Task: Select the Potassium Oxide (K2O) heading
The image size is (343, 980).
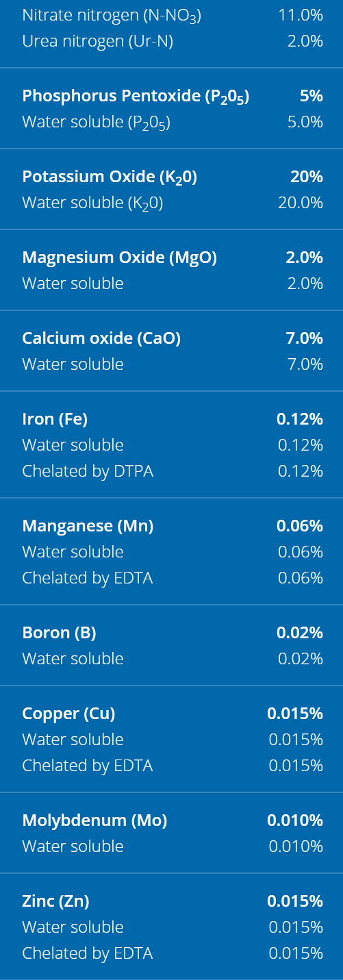Action: (x=110, y=178)
